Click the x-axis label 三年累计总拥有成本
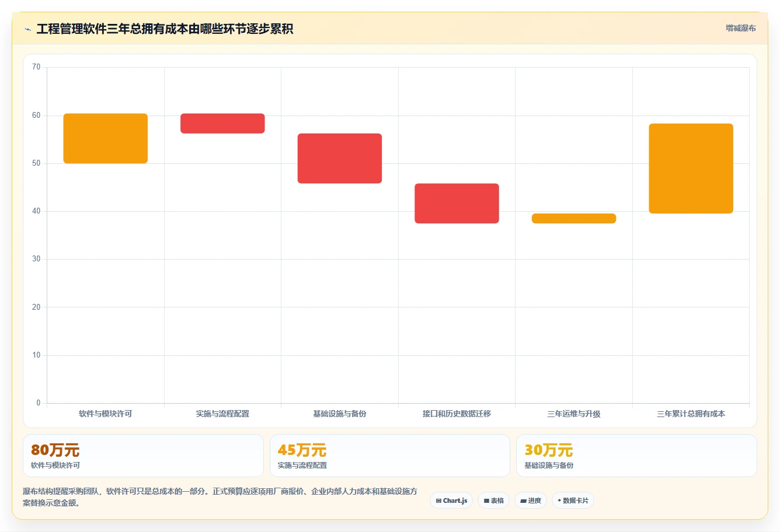The width and height of the screenshot is (780, 532). [x=691, y=414]
